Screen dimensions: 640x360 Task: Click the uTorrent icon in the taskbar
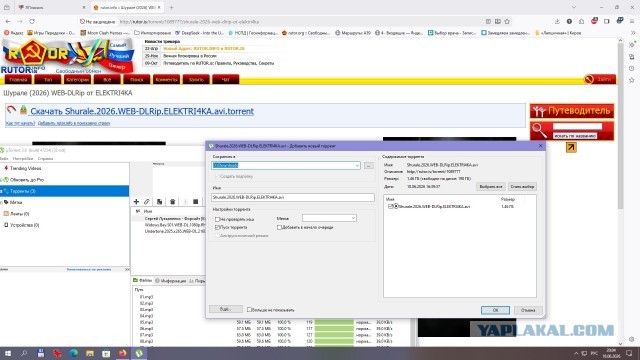tap(139, 353)
